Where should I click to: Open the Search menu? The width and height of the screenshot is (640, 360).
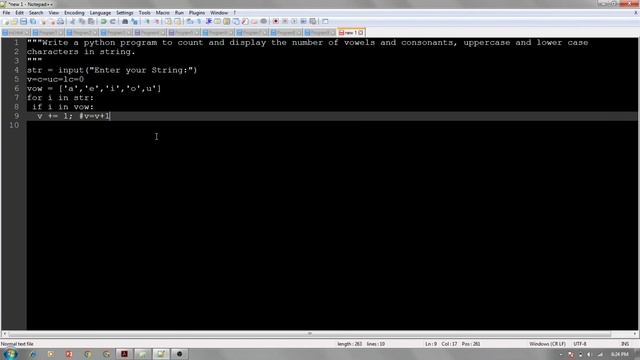point(36,13)
